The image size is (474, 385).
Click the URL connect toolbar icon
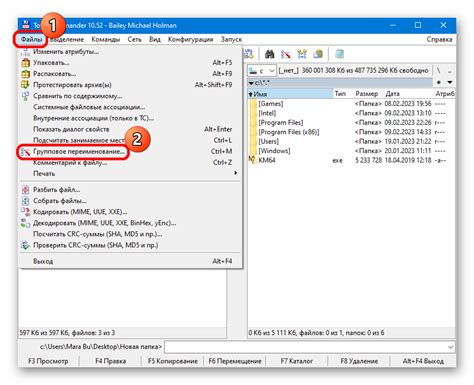pyautogui.click(x=249, y=54)
